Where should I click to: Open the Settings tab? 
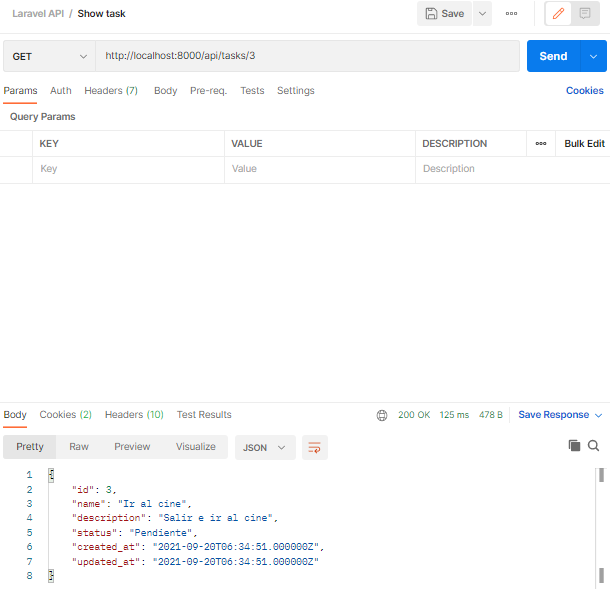coord(296,91)
